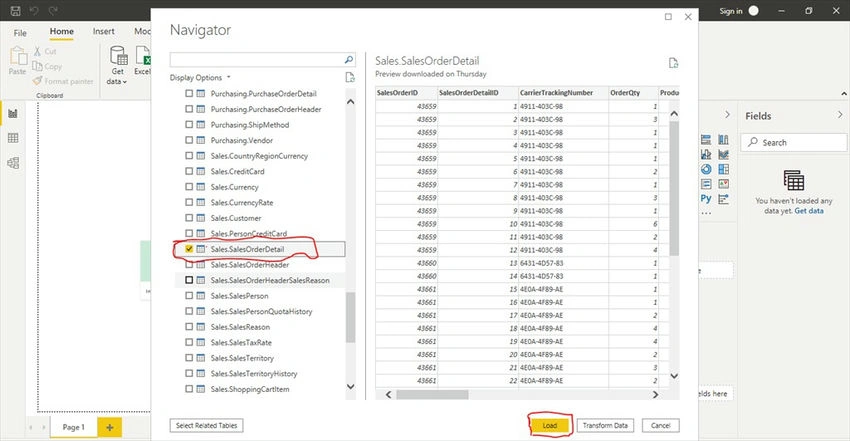Screen dimensions: 850x441
Task: Switch to Data view icon in sidebar
Action: coord(13,138)
